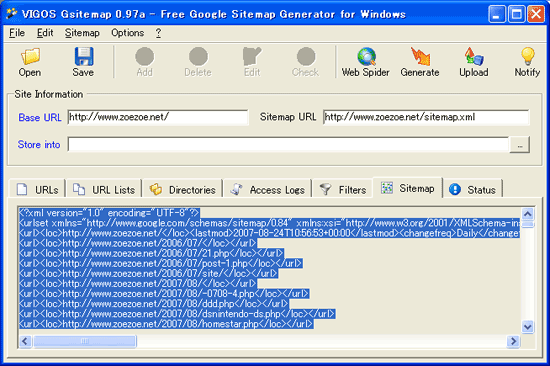
Task: Click the 2006/07/site/ URL line
Action: point(148,273)
